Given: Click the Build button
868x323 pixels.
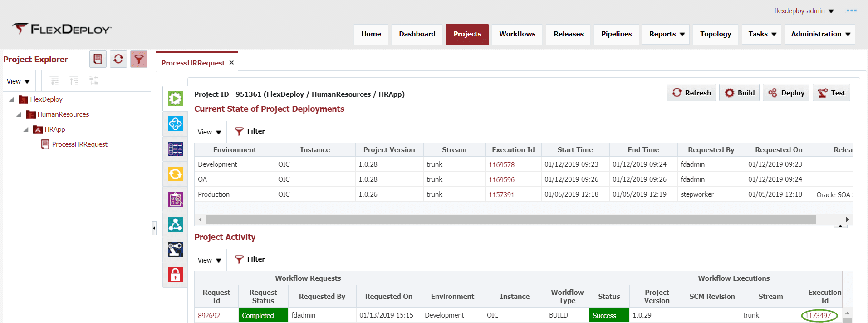Looking at the screenshot, I should pos(740,93).
